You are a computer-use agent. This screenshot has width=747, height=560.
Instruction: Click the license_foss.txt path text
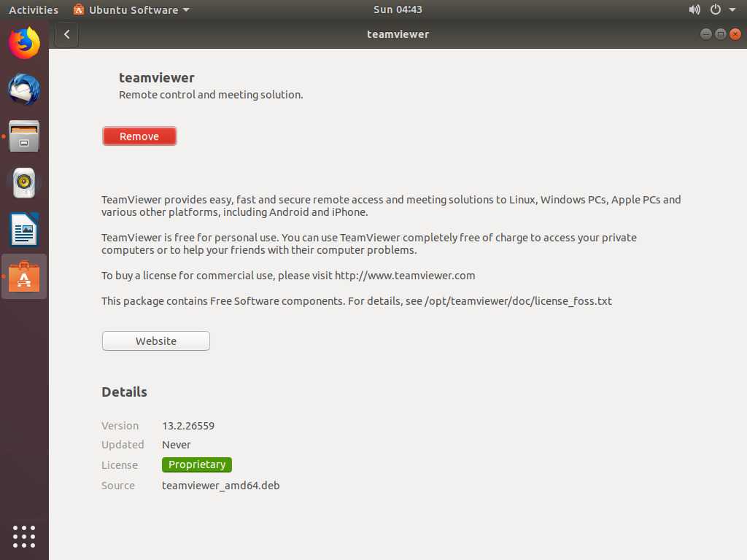tap(519, 301)
